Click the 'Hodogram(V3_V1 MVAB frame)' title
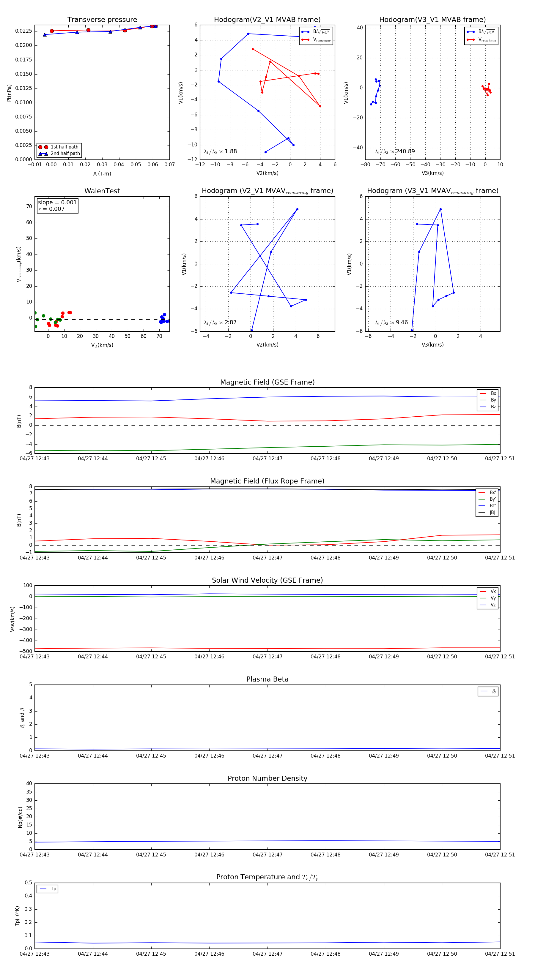535x980 pixels. [x=432, y=20]
